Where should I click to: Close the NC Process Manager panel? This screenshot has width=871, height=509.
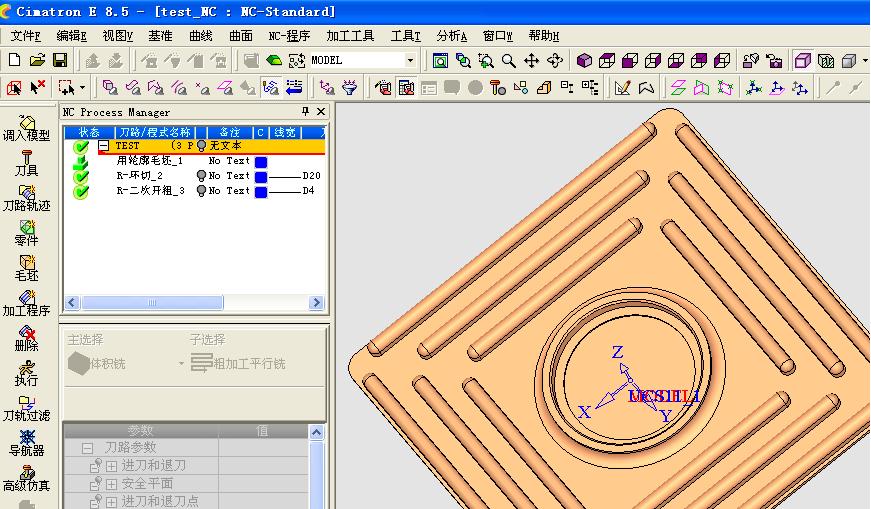point(321,112)
